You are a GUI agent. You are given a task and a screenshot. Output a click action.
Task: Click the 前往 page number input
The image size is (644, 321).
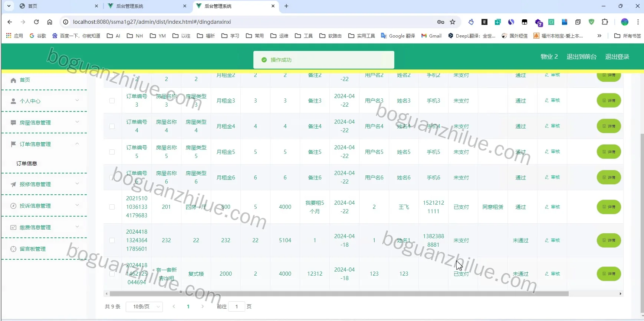[237, 307]
